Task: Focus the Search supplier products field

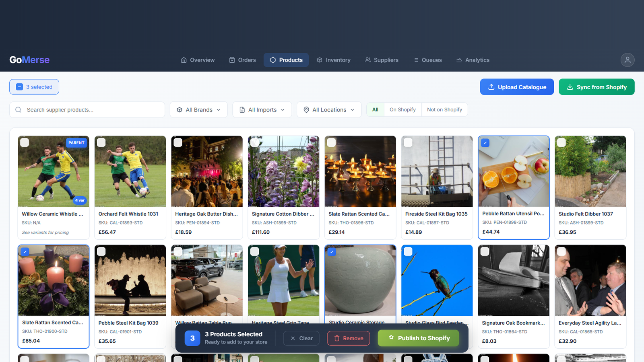Action: click(87, 110)
